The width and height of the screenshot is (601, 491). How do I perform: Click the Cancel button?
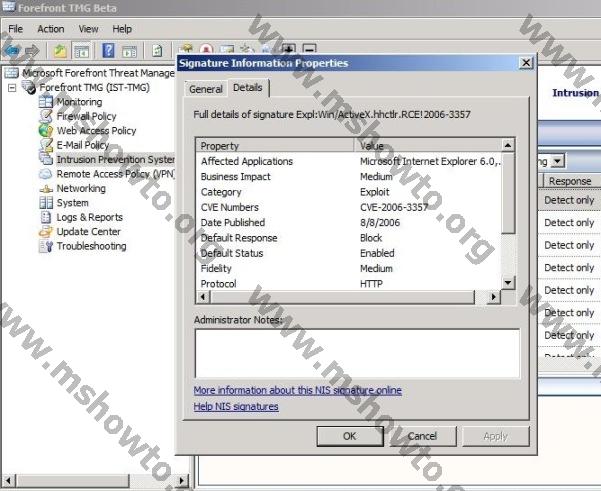click(x=422, y=436)
